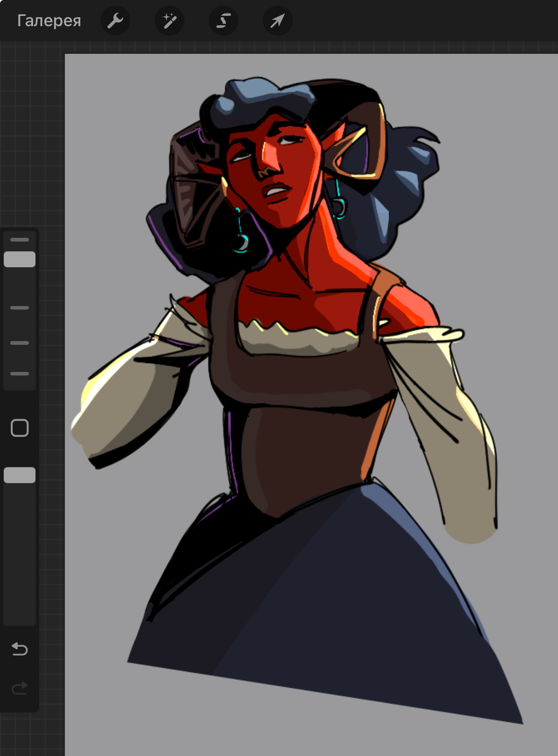Select the lowest brush size preset notch
This screenshot has width=558, height=756.
[20, 374]
